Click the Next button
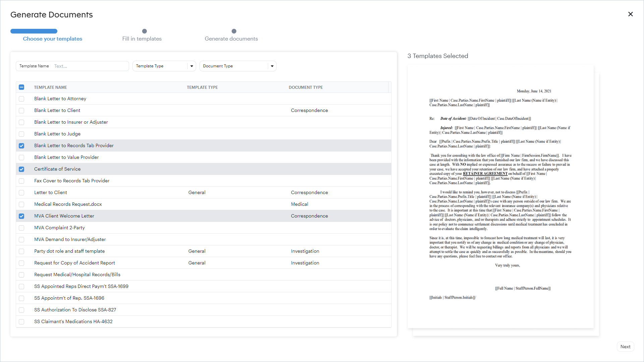 [625, 347]
